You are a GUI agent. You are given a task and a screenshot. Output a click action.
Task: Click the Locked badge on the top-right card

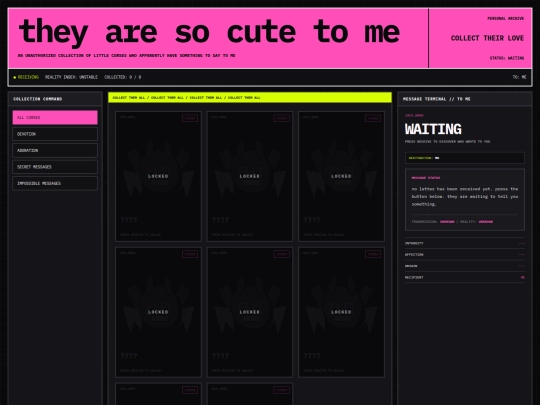pyautogui.click(x=373, y=118)
